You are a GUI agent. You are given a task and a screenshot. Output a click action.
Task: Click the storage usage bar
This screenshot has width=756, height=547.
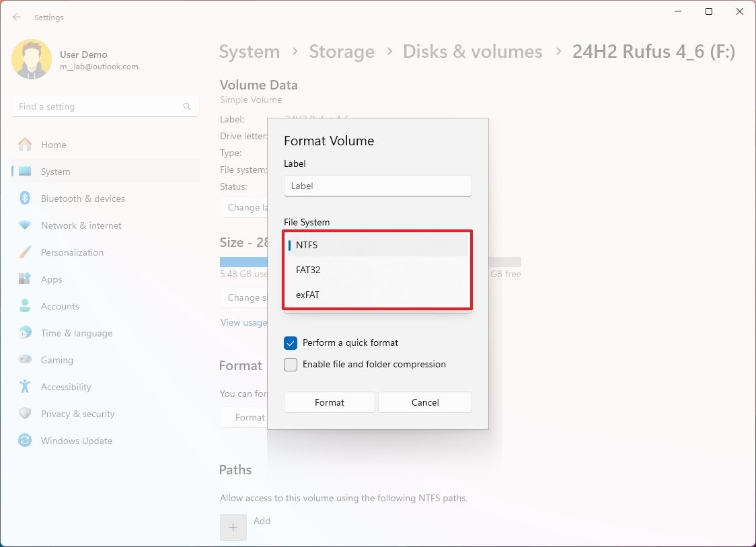click(x=242, y=260)
